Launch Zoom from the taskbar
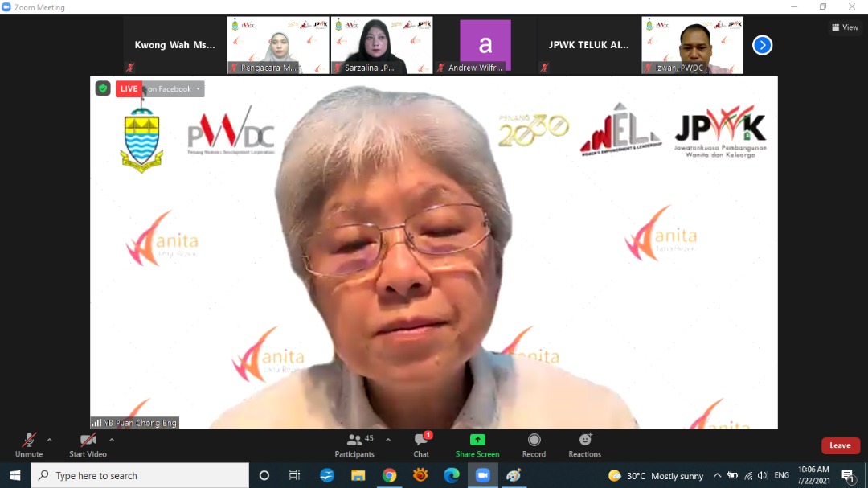Image resolution: width=868 pixels, height=488 pixels. pyautogui.click(x=483, y=475)
